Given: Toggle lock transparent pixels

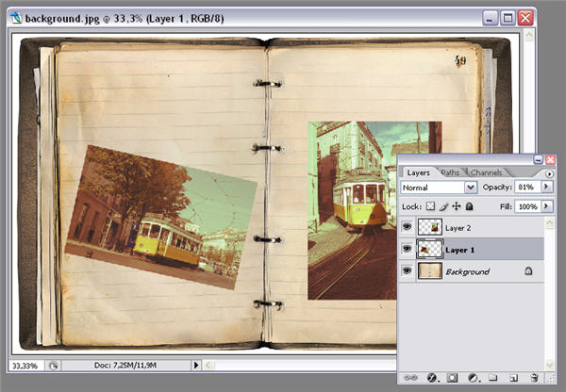Looking at the screenshot, I should (x=429, y=206).
